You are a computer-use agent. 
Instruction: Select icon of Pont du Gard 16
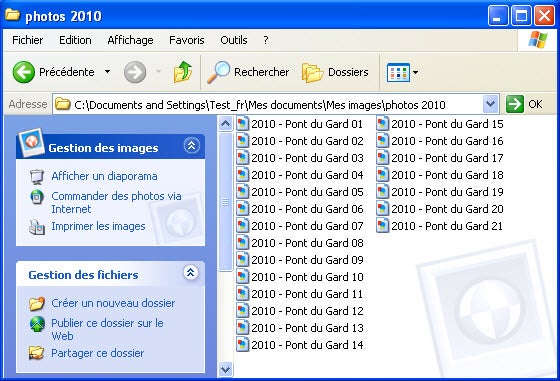click(x=382, y=141)
